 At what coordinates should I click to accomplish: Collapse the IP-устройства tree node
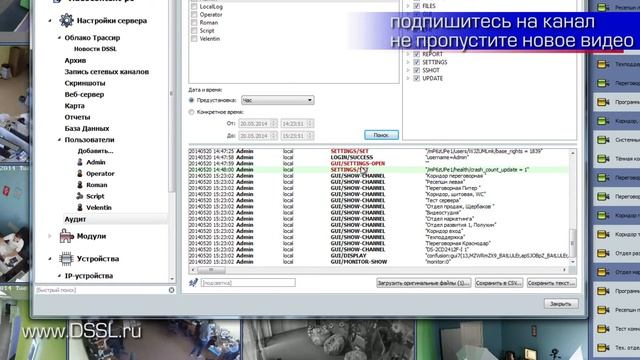pos(59,276)
